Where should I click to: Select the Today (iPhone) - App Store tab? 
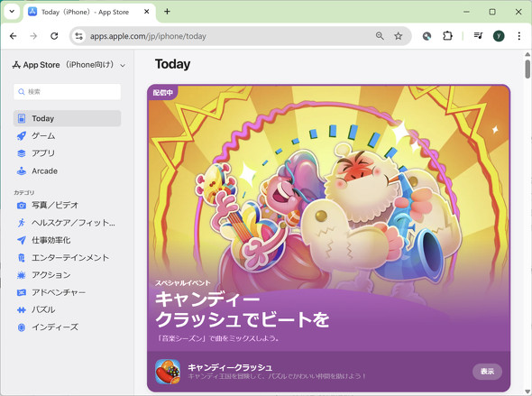pos(89,12)
